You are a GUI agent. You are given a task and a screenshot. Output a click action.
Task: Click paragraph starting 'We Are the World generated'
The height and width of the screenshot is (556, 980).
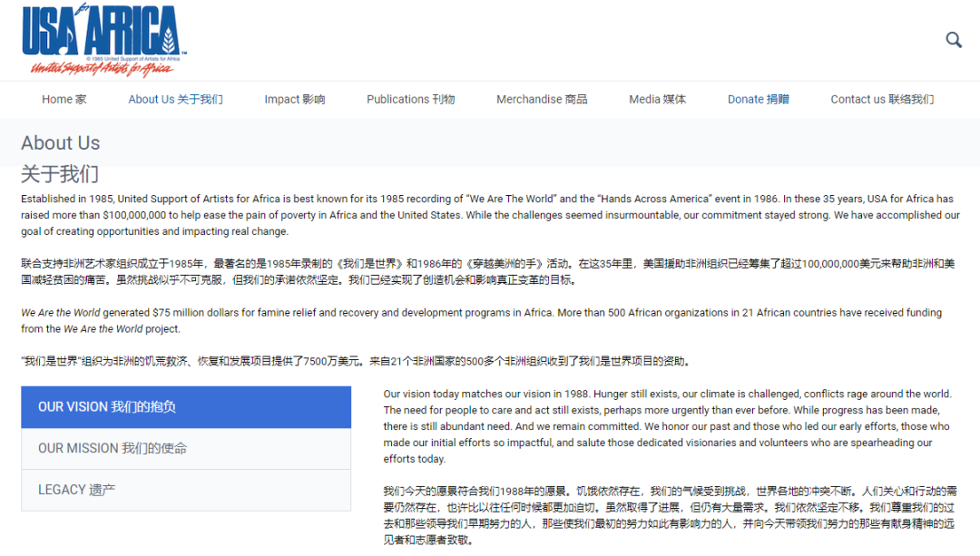pyautogui.click(x=481, y=320)
